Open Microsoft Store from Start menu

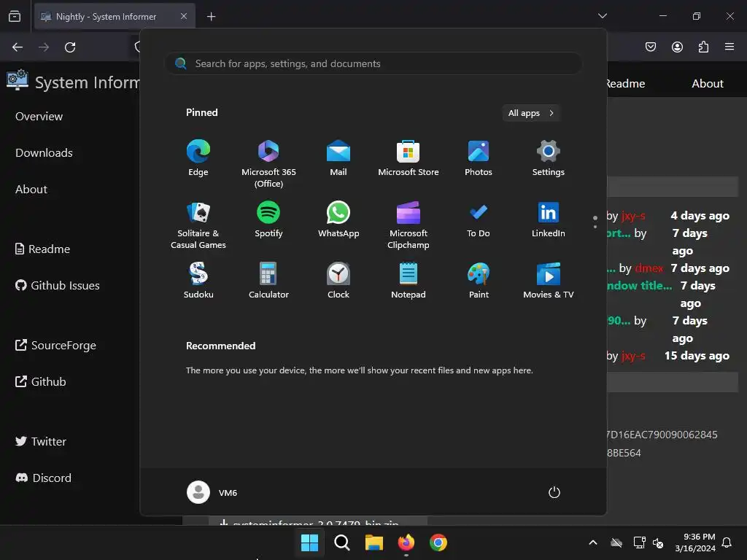click(409, 158)
